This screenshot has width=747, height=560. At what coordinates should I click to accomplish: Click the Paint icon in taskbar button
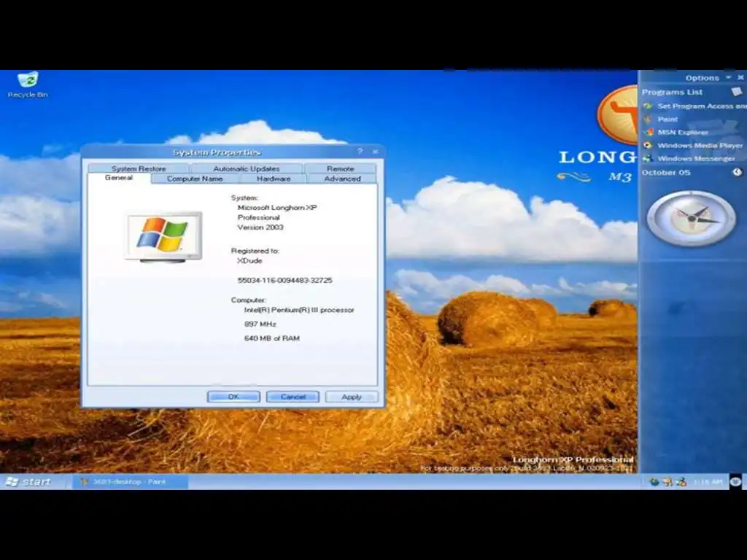(84, 482)
